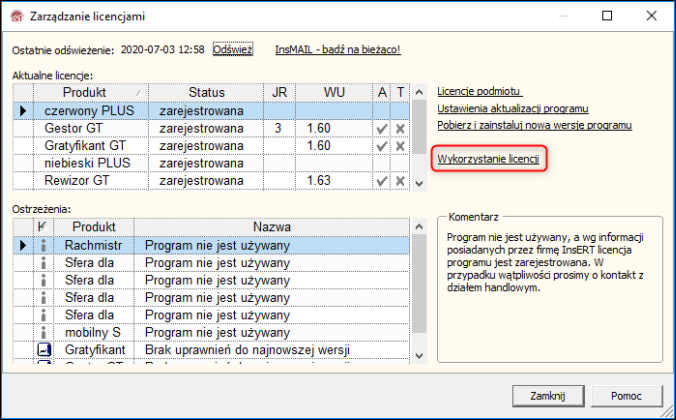Click the Zamknij button
Image resolution: width=676 pixels, height=420 pixels.
548,396
